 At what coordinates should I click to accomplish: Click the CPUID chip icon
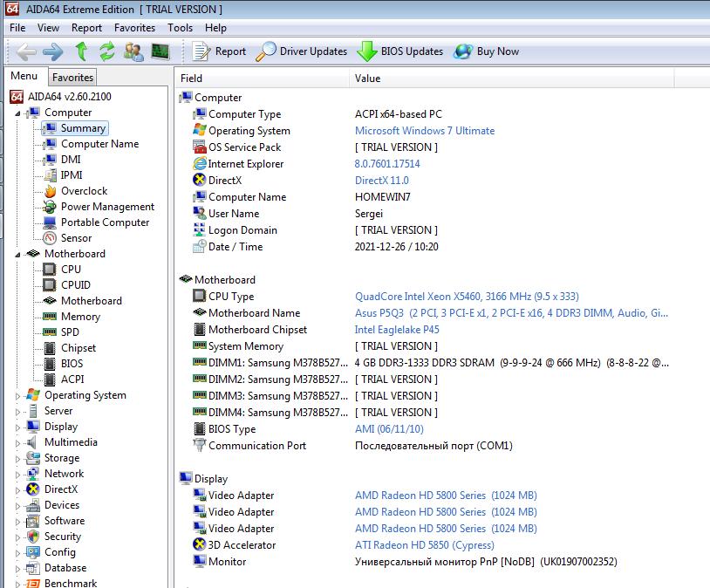pyautogui.click(x=50, y=285)
